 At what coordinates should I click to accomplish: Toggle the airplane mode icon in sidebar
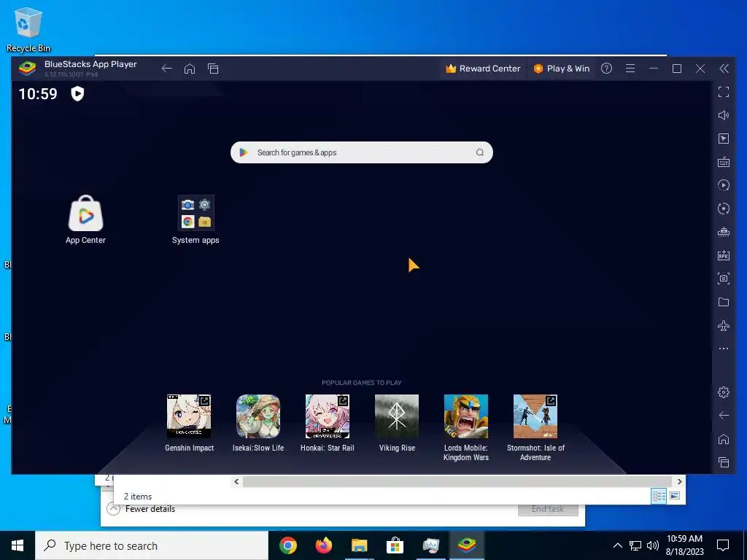tap(724, 325)
